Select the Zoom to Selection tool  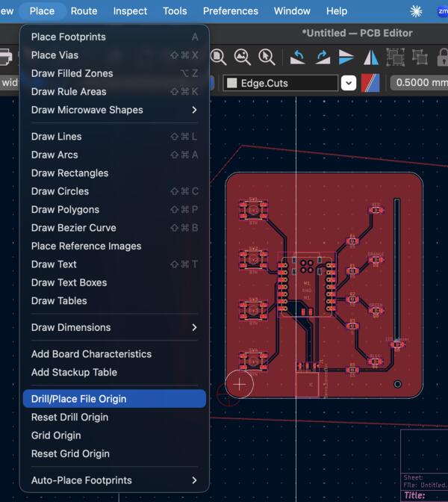[267, 57]
